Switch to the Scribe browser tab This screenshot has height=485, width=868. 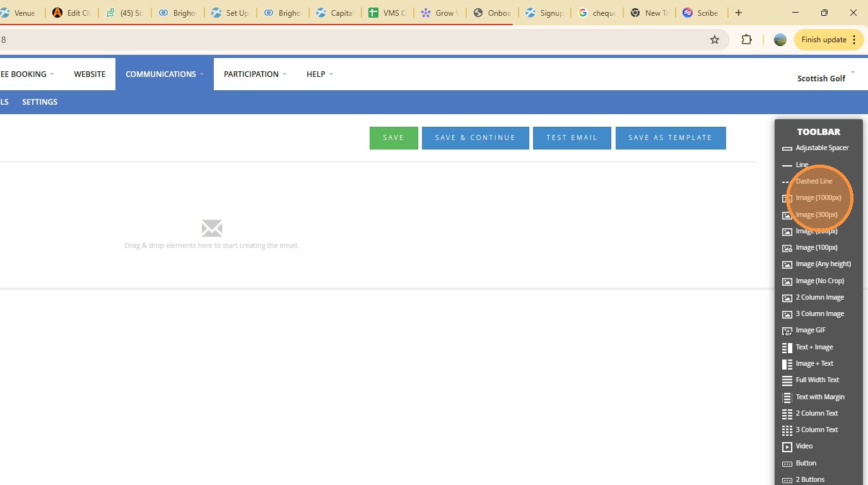click(x=701, y=13)
